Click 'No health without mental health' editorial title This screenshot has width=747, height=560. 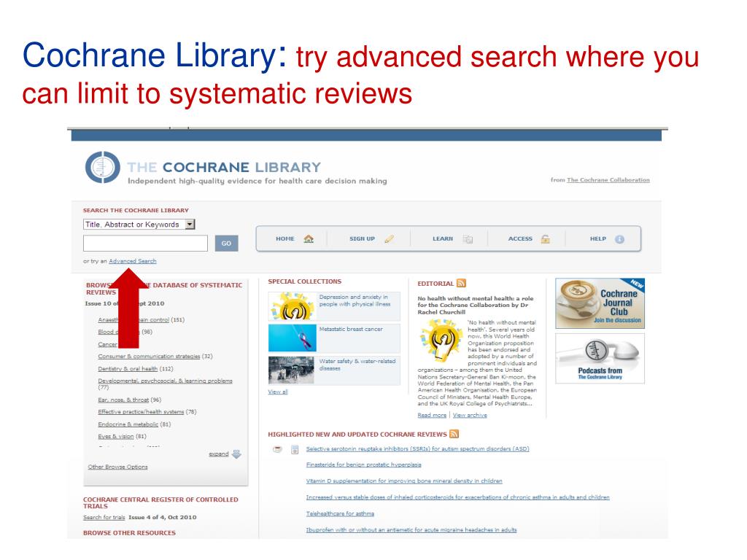(x=476, y=306)
